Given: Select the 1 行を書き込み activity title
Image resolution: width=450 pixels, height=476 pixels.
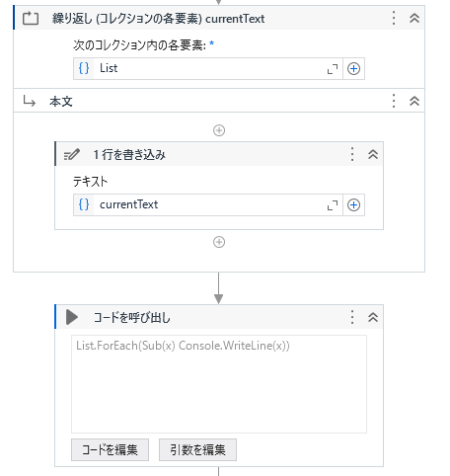Looking at the screenshot, I should coord(129,154).
